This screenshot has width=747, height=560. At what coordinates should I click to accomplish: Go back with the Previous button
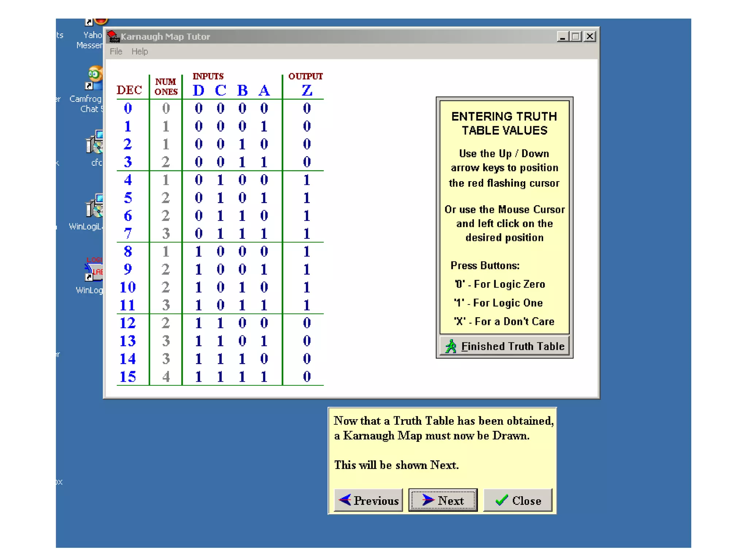(x=368, y=500)
